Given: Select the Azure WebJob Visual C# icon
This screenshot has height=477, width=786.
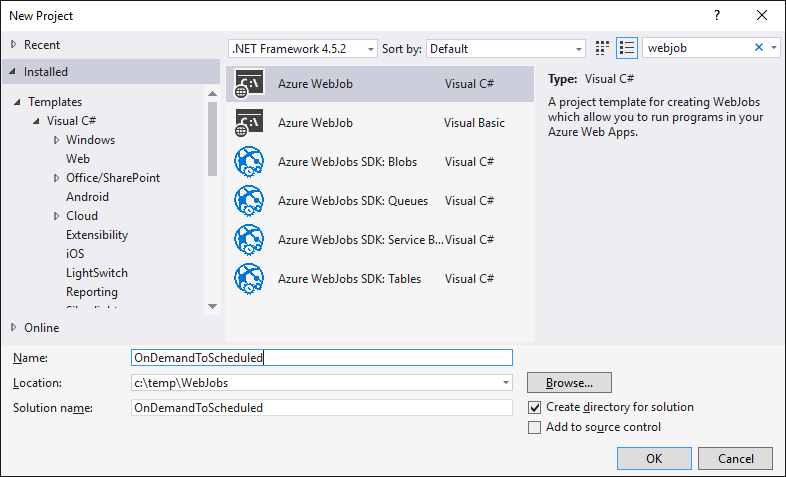Looking at the screenshot, I should 249,84.
